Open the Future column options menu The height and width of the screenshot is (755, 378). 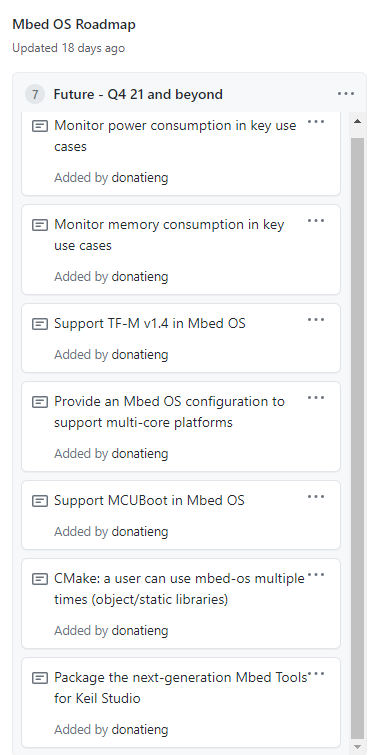click(x=346, y=94)
